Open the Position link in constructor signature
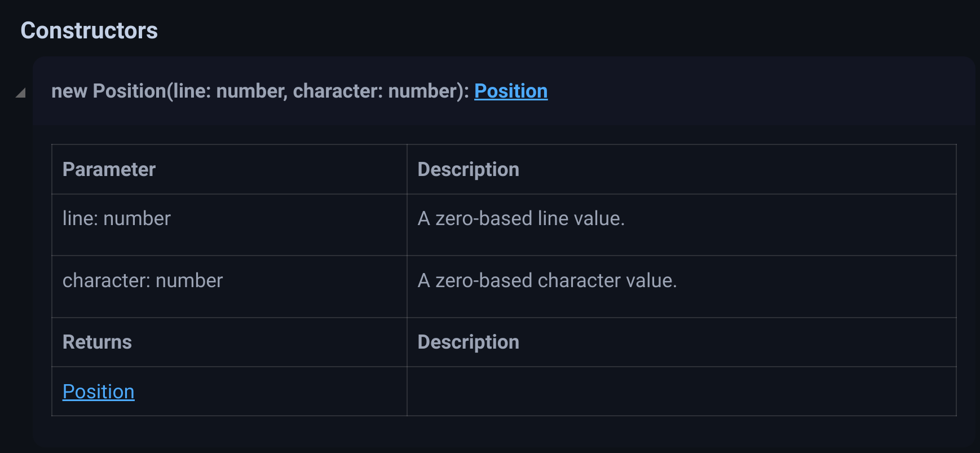 510,91
